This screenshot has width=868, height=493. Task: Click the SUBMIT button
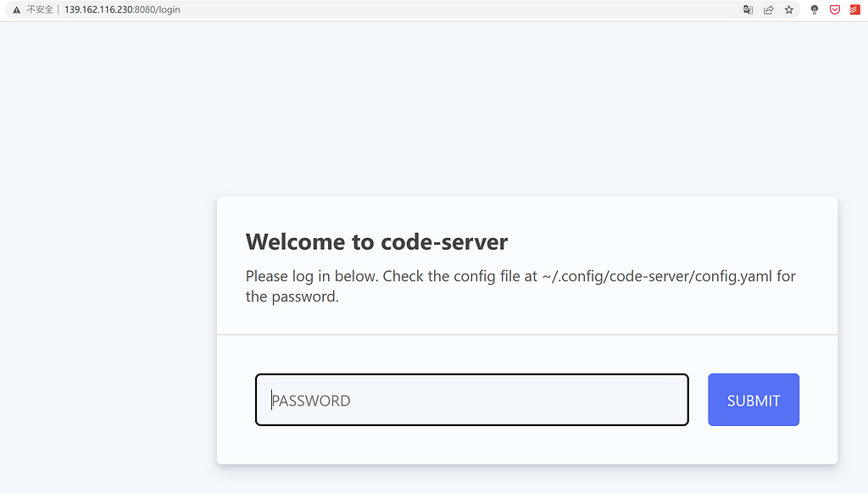[754, 400]
